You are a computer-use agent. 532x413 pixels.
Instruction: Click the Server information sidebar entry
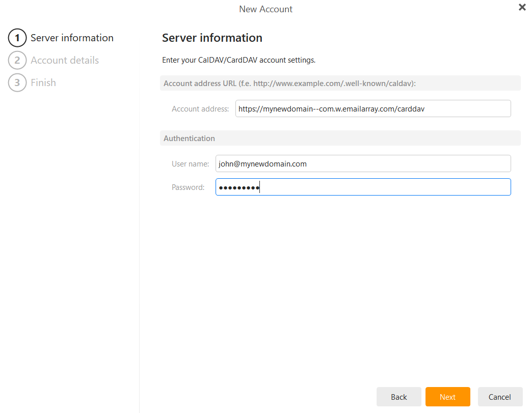coord(71,38)
